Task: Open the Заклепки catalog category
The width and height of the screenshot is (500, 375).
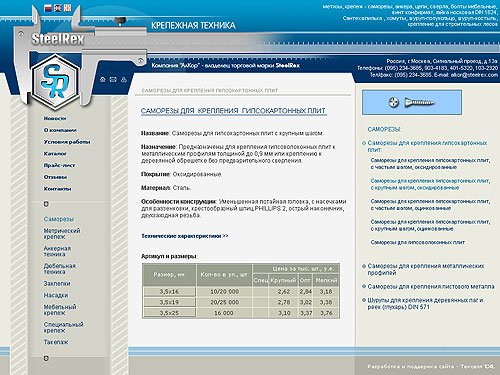Action: (x=57, y=284)
